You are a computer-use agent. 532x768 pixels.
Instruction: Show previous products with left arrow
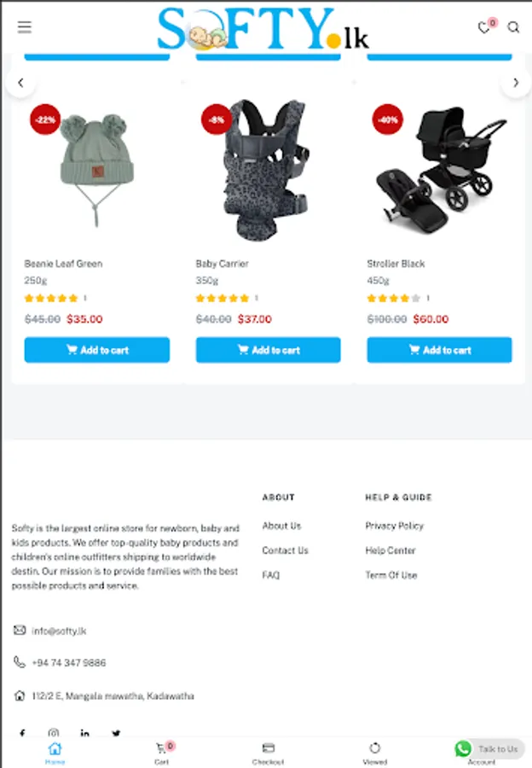(20, 83)
